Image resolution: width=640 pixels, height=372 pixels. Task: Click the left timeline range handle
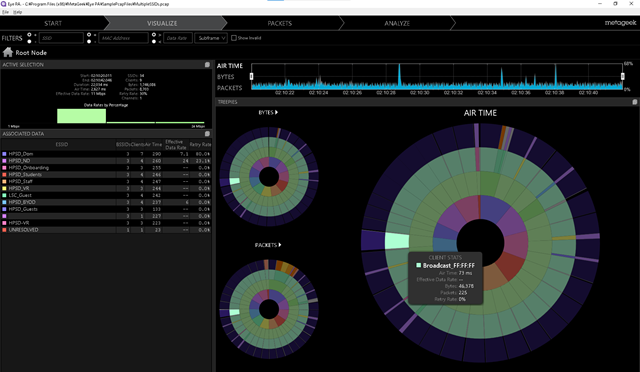click(251, 76)
